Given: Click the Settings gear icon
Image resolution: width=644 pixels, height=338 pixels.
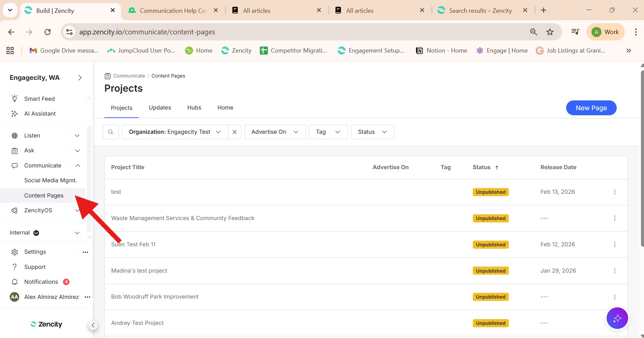Looking at the screenshot, I should pyautogui.click(x=14, y=252).
